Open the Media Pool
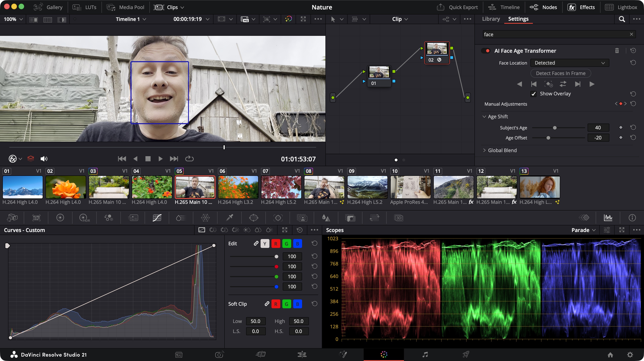The height and width of the screenshot is (361, 644). coord(125,7)
